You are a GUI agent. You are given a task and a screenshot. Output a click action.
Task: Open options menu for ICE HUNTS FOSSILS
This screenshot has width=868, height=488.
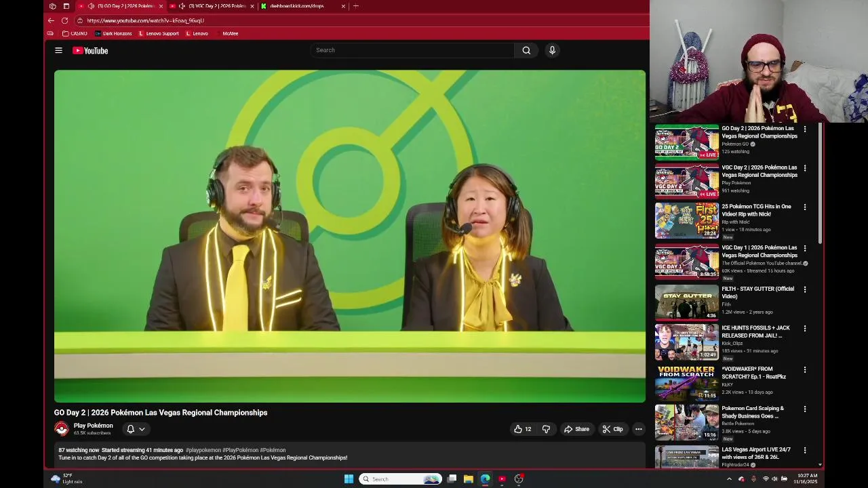coord(805,329)
